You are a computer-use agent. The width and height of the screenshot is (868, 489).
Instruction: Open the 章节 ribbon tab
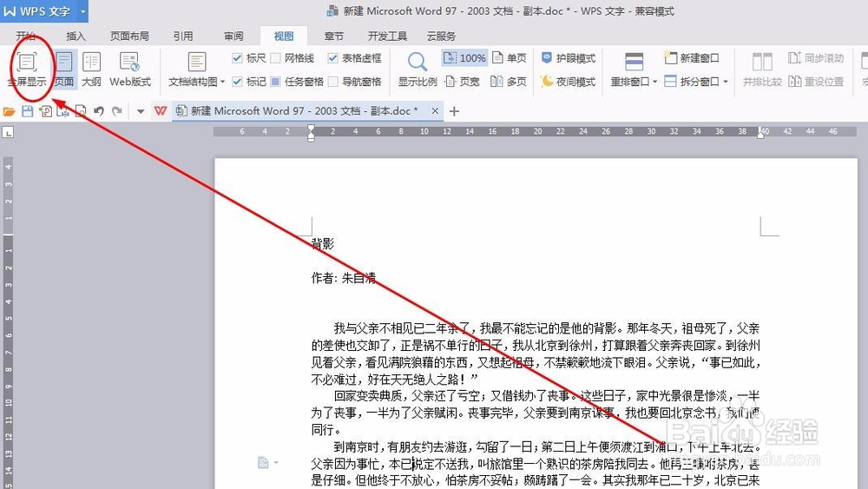334,36
